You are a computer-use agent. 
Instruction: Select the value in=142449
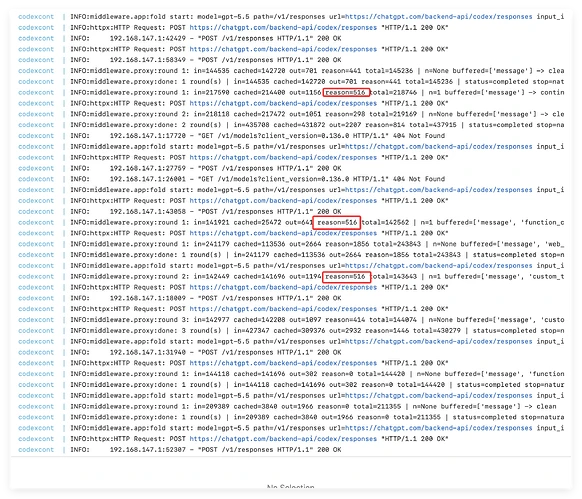point(212,277)
